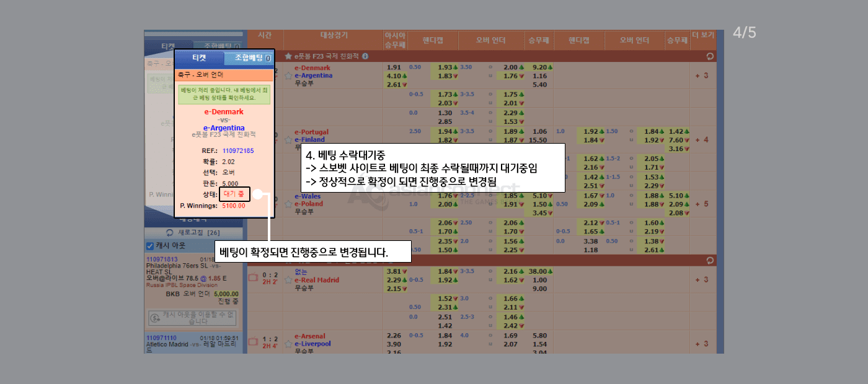The image size is (868, 384).
Task: Click the info icon beside e풋볼 F23 league
Action: [x=365, y=56]
